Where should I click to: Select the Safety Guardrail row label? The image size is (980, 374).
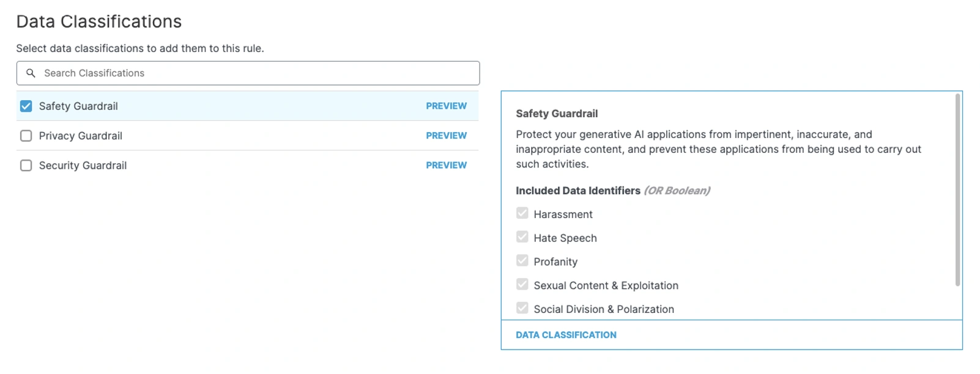click(78, 106)
